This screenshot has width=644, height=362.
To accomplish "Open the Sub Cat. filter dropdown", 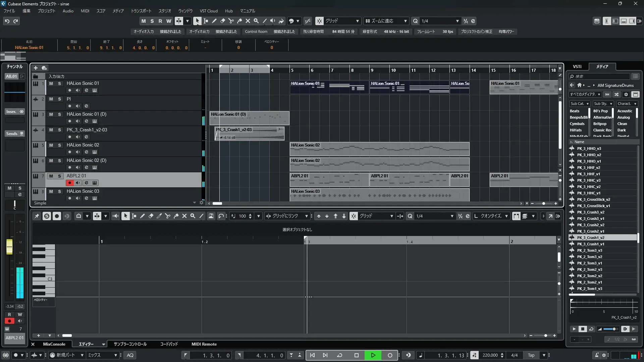I will click(580, 104).
